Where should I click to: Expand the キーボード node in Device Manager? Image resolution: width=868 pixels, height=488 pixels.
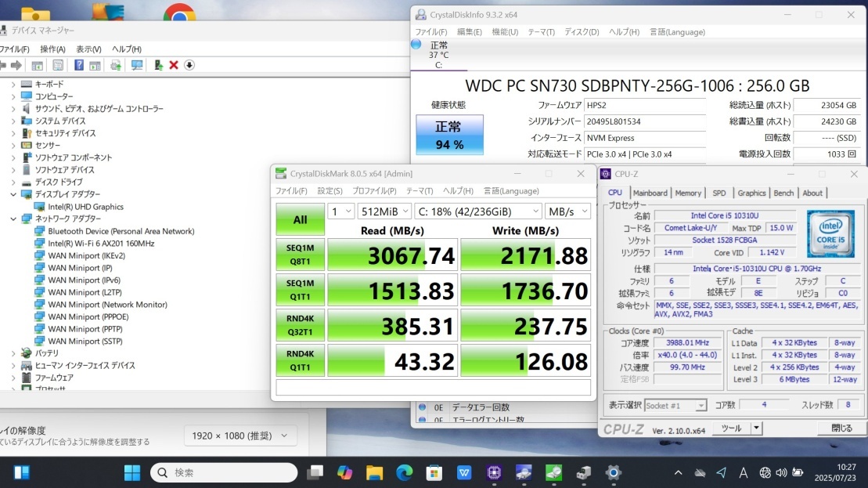click(13, 84)
